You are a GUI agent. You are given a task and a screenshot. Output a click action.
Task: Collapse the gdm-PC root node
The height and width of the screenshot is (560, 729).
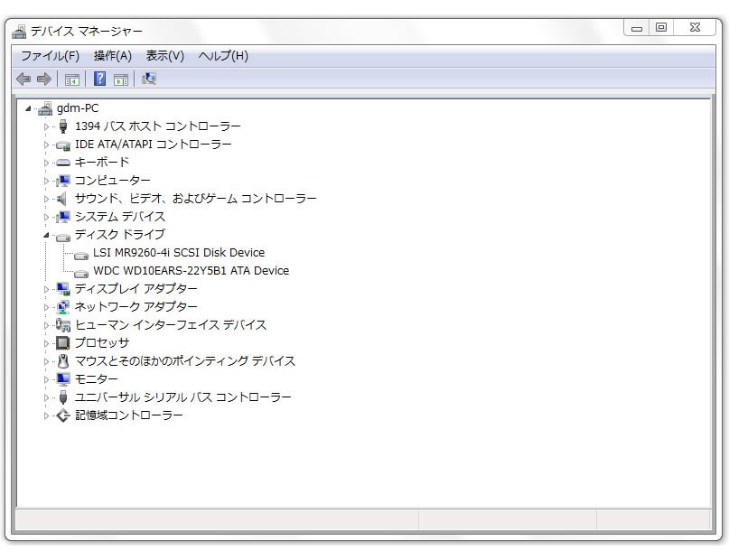click(28, 108)
